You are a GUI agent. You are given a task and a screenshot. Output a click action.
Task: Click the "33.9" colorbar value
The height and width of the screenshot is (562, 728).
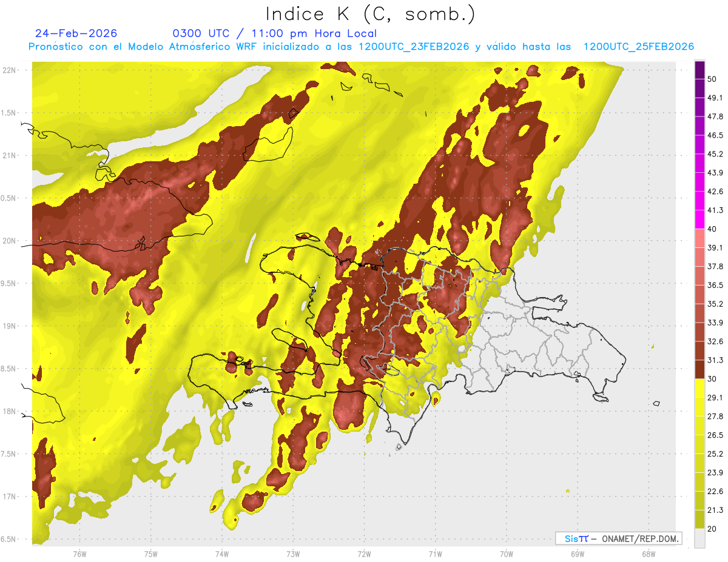715,323
